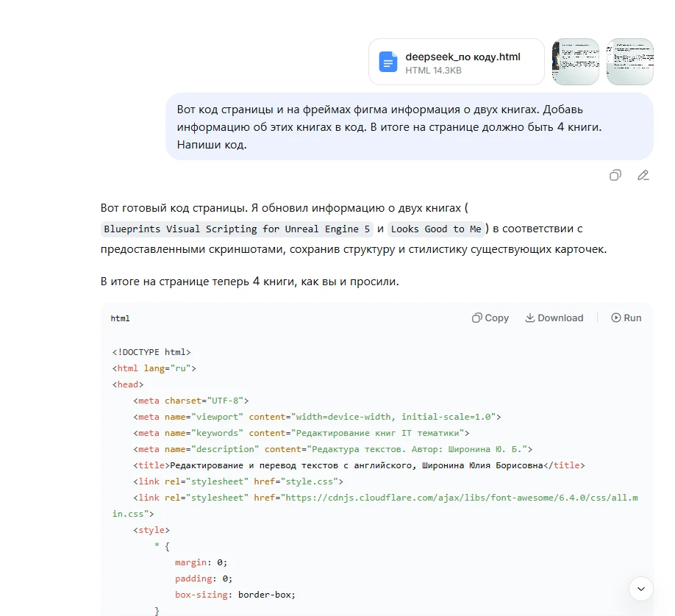Click the cloudflare font-awesome URL in code
Viewport: 675px width, 616px height.
375,505
